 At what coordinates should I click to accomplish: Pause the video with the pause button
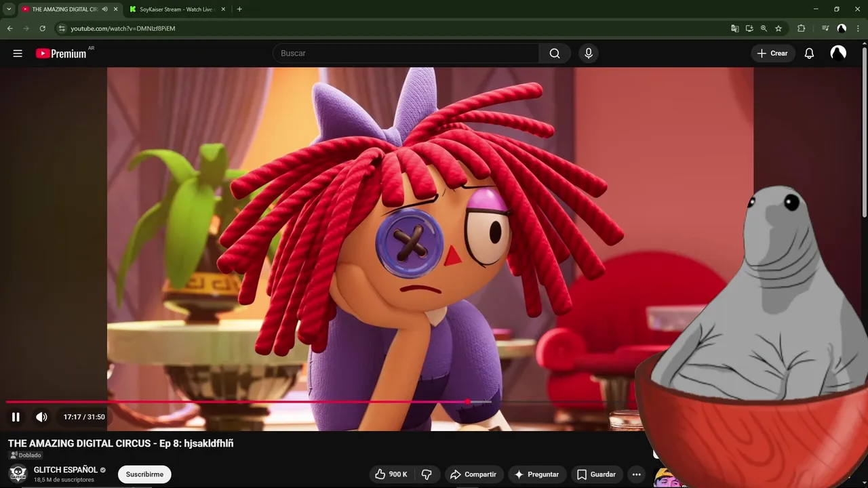coord(16,417)
